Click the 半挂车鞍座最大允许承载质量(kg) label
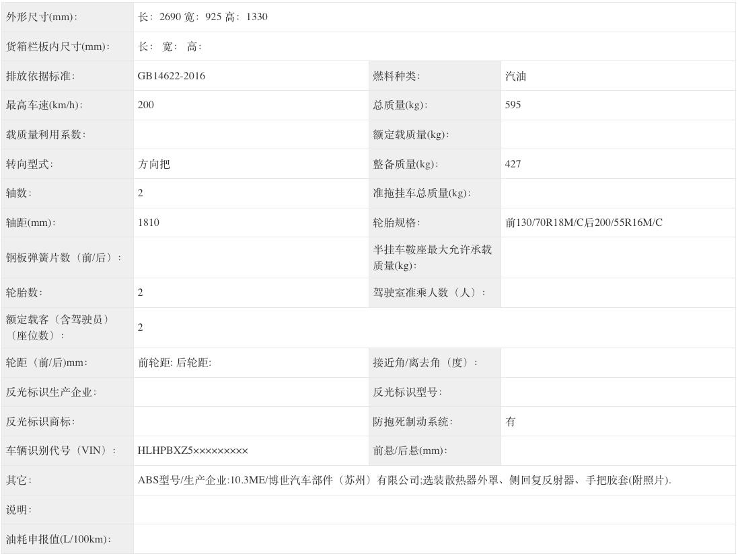Viewport: 740px width, 560px height. click(432, 257)
